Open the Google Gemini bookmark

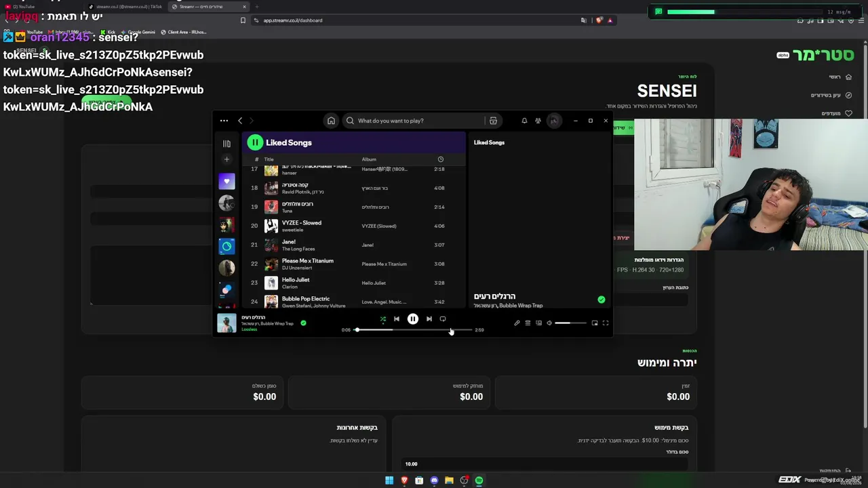[x=138, y=32]
